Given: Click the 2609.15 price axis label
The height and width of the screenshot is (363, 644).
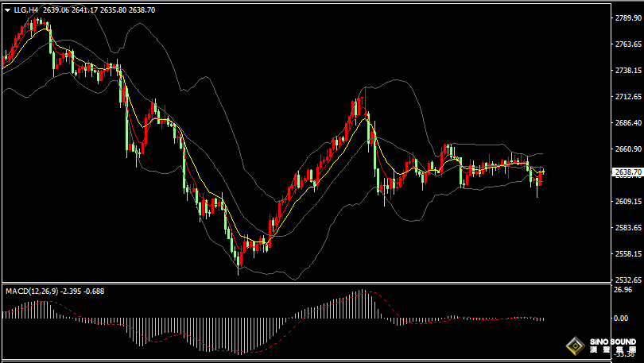Looking at the screenshot, I should click(x=628, y=201).
